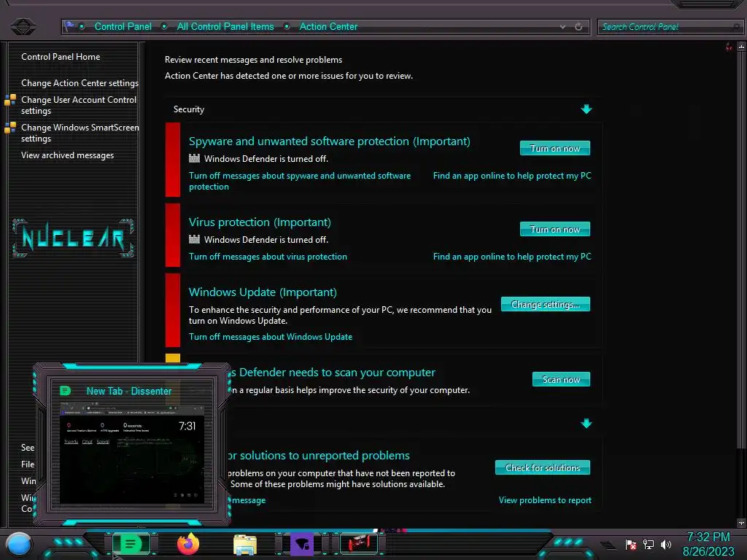The image size is (747, 560).
Task: Click shield icon beside User Account Control settings
Action: (10, 100)
